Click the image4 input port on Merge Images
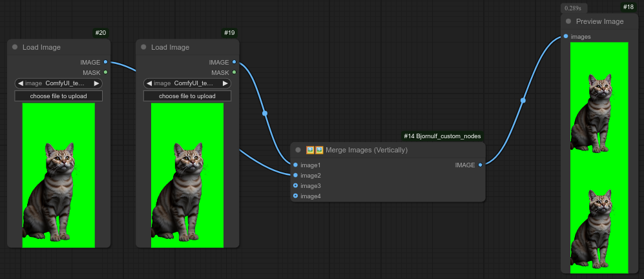The width and height of the screenshot is (644, 279). tap(296, 196)
